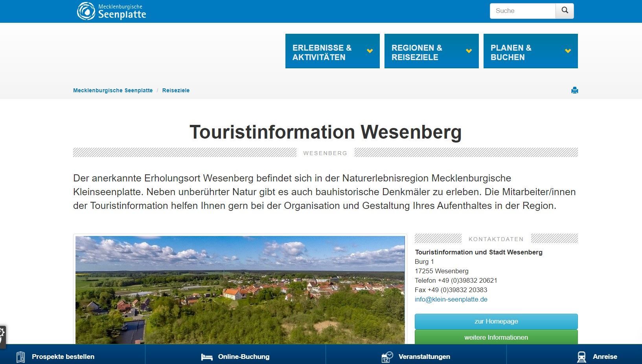Click the Mecklenburgische Seenplatte logo
642x364 pixels.
pyautogui.click(x=112, y=11)
